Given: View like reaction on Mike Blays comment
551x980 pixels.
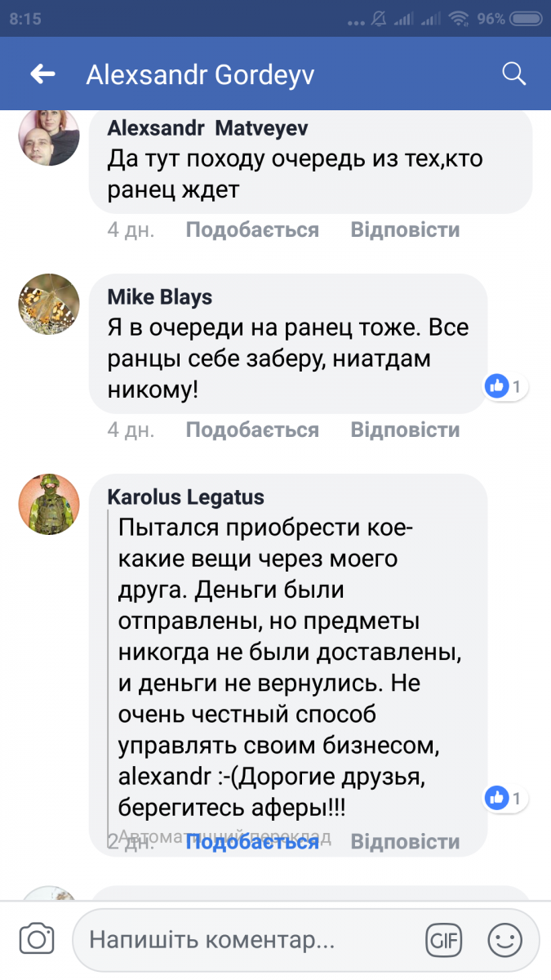Looking at the screenshot, I should pyautogui.click(x=505, y=386).
